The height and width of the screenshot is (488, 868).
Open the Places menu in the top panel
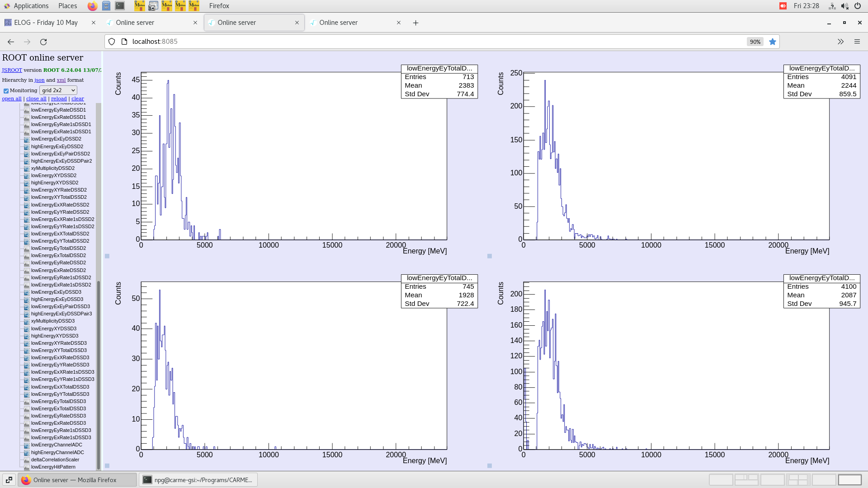tap(67, 6)
